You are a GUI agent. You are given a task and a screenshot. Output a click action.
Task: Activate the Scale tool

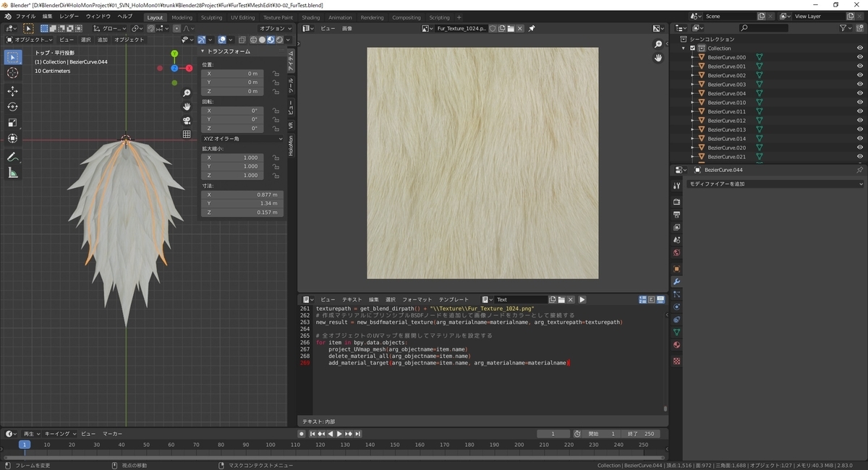pyautogui.click(x=13, y=123)
